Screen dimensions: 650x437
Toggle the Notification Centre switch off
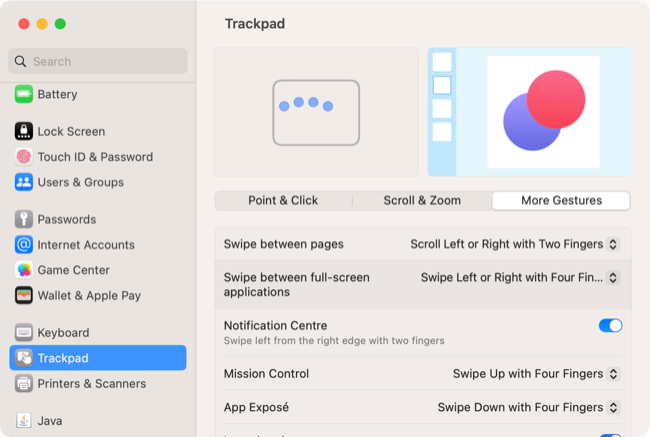[610, 326]
